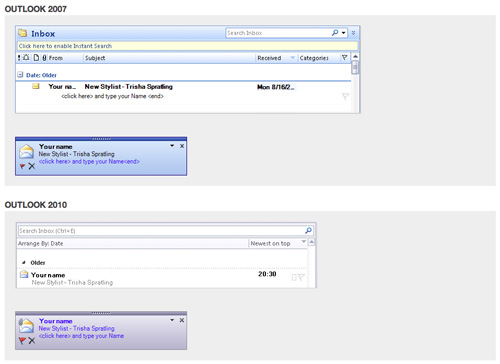Image resolution: width=500 pixels, height=364 pixels.
Task: Collapse the 'Date: Older' group
Action: (x=20, y=75)
